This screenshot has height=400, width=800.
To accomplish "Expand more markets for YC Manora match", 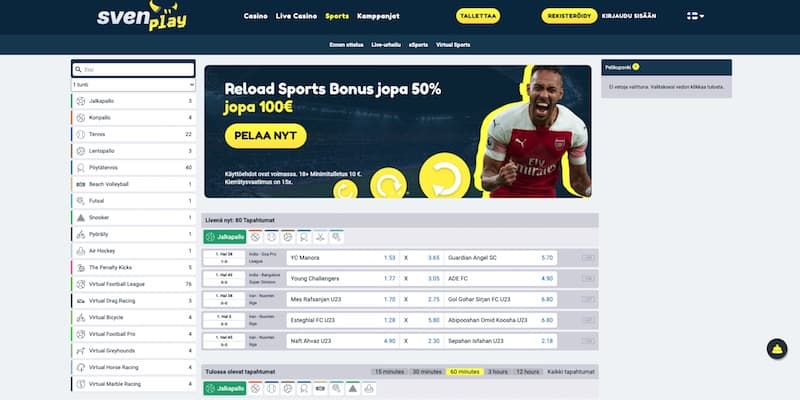I will click(588, 258).
